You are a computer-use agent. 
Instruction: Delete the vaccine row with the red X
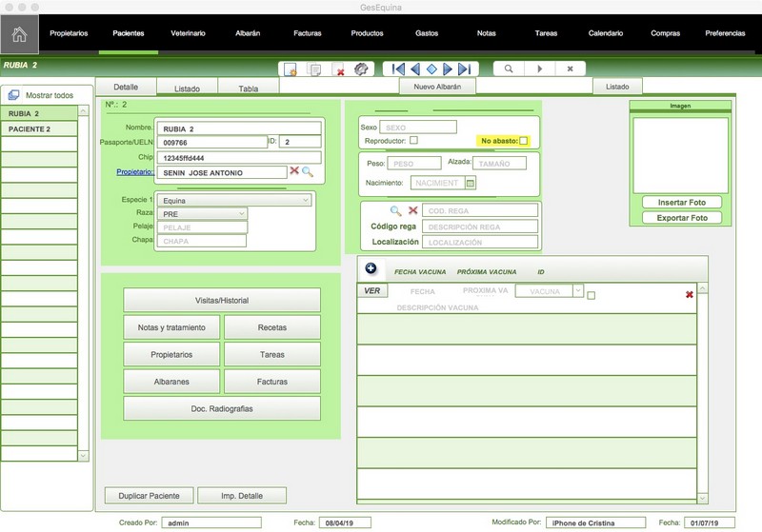coord(689,295)
